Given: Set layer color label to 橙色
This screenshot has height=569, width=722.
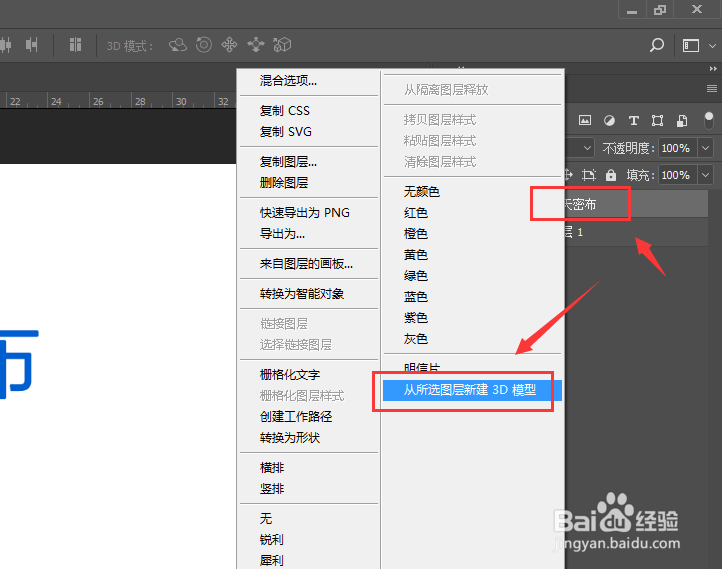Looking at the screenshot, I should pyautogui.click(x=416, y=234).
